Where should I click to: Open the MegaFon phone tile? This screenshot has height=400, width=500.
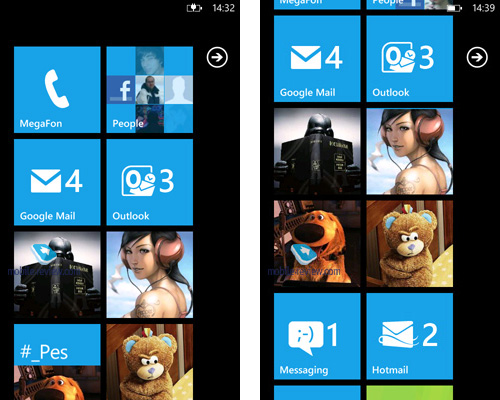coord(57,90)
